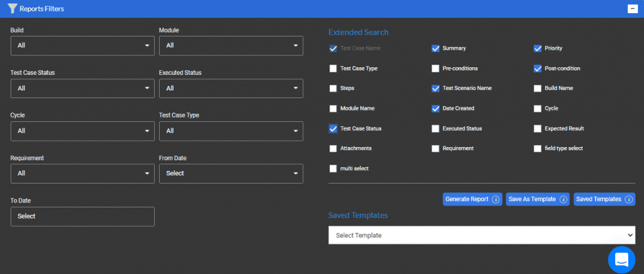Click the Reports Filters title text
This screenshot has height=274, width=644.
pyautogui.click(x=42, y=9)
